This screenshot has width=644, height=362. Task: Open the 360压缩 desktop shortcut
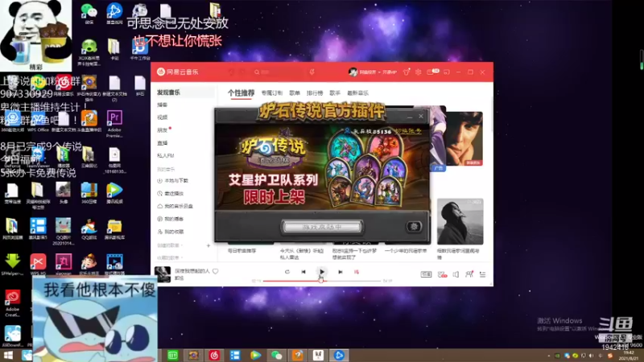pos(89,193)
